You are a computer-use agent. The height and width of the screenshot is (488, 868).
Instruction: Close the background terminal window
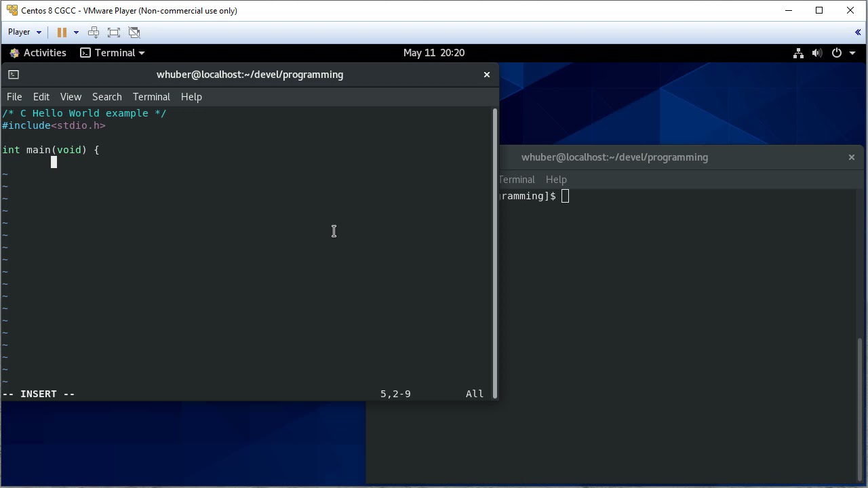[x=852, y=157]
